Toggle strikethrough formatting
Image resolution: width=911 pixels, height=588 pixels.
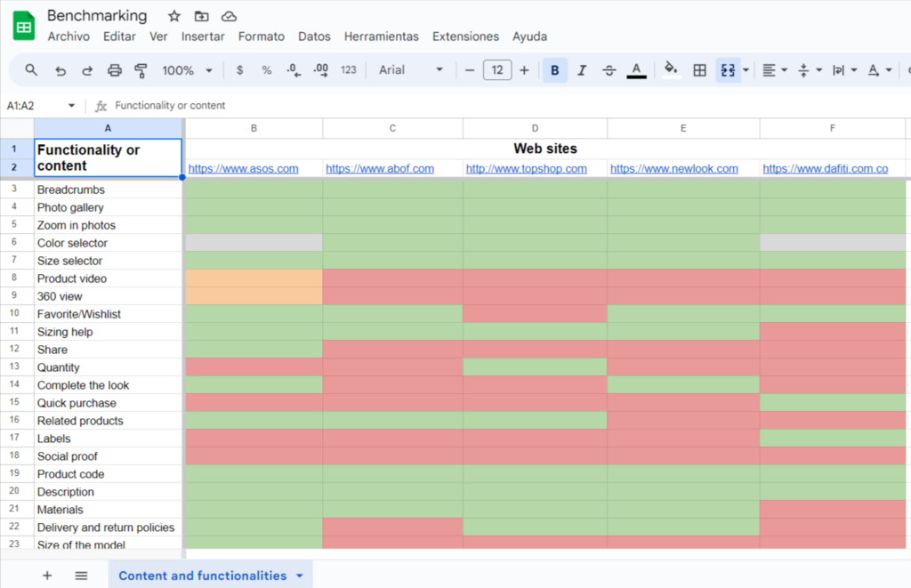click(609, 70)
